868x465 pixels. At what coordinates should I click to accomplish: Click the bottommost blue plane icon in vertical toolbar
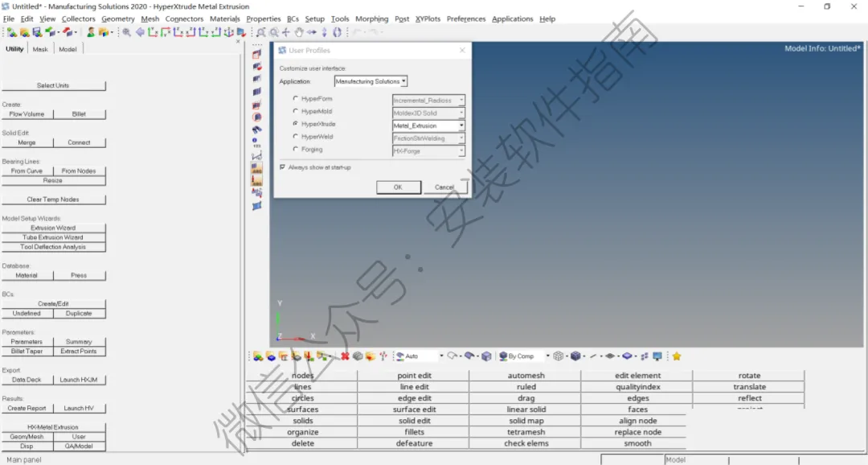pos(256,206)
